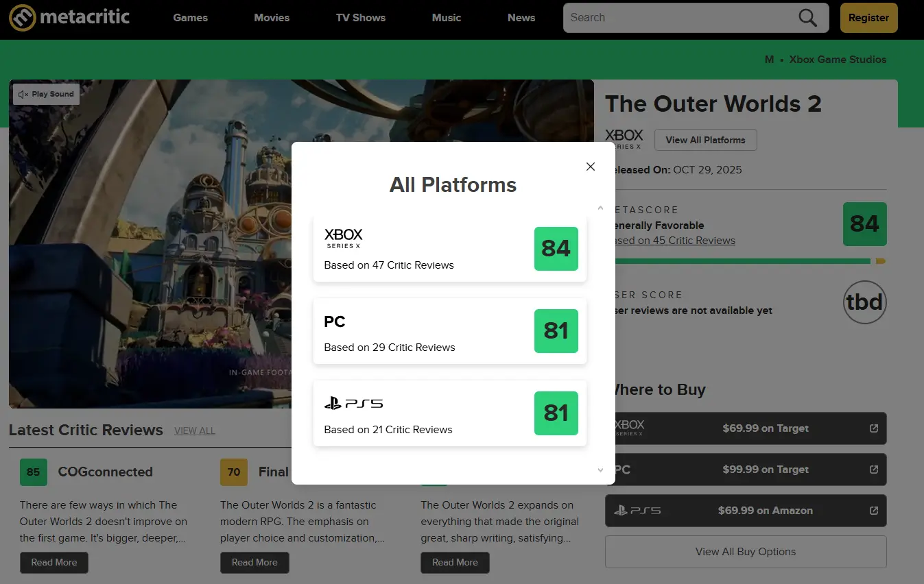Close the All Platforms dialog
This screenshot has width=924, height=584.
coord(590,167)
